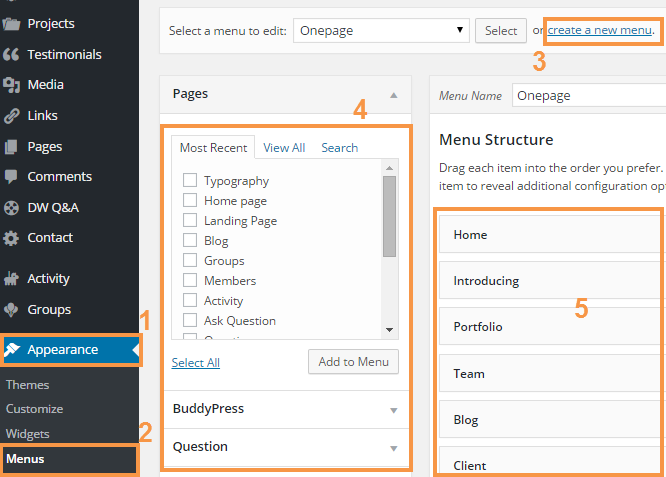The width and height of the screenshot is (666, 477).
Task: Click the Introducing menu structure item
Action: point(552,280)
